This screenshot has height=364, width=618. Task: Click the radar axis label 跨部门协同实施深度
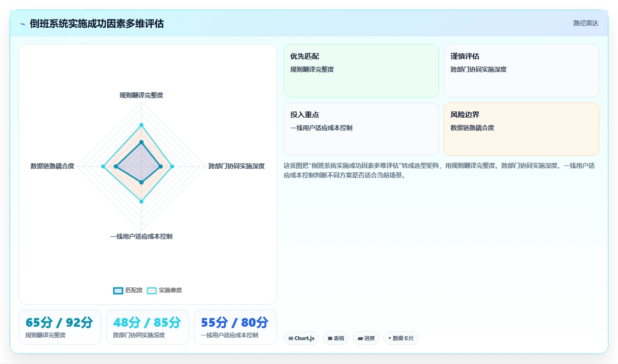click(236, 166)
